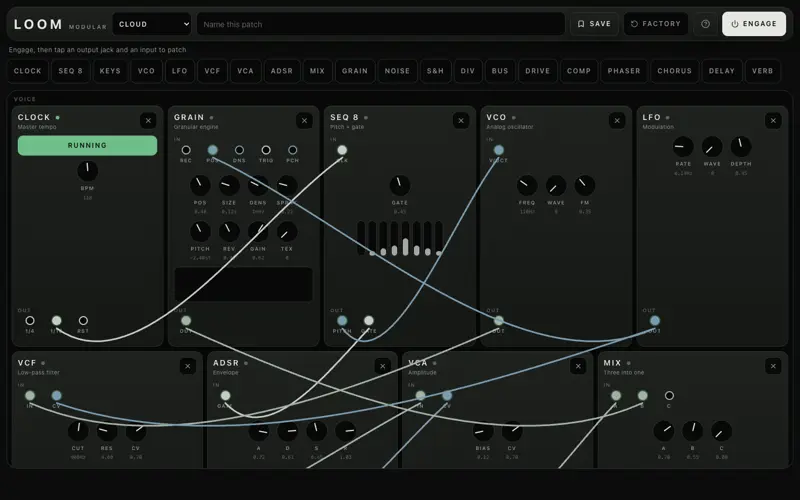Viewport: 800px width, 500px height.
Task: Adjust the LFO DEPTH knob
Action: click(741, 146)
